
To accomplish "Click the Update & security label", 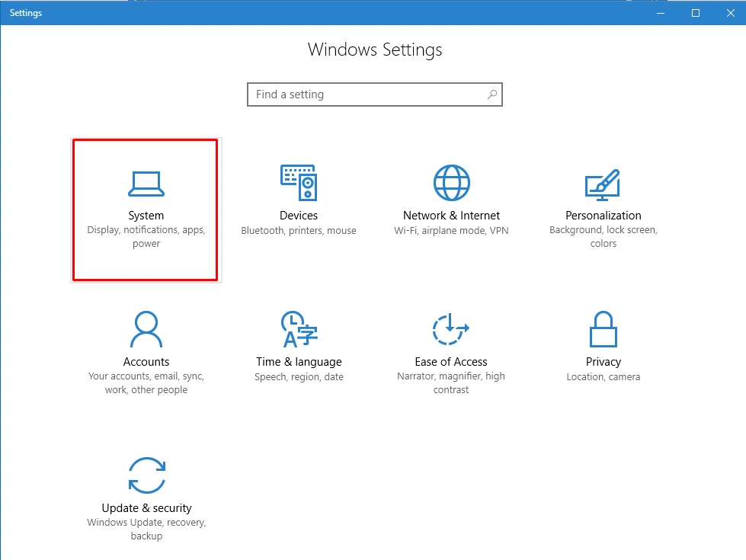I will pos(146,508).
